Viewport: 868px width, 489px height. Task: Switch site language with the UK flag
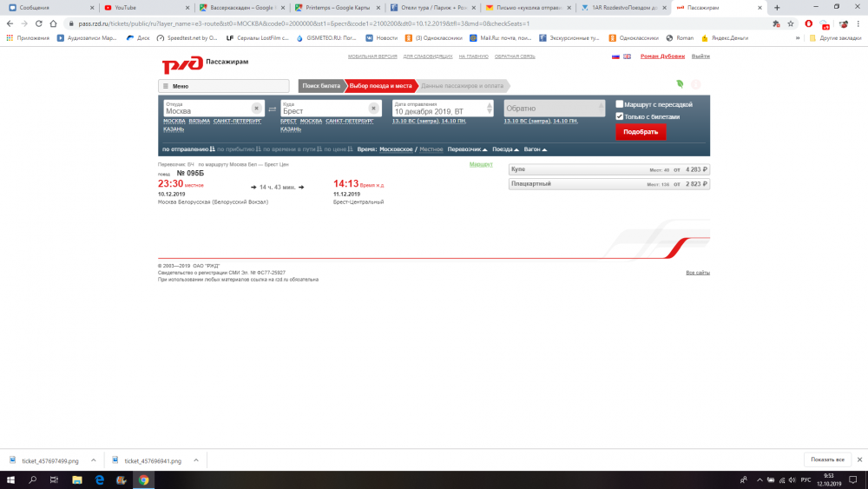[x=627, y=56]
